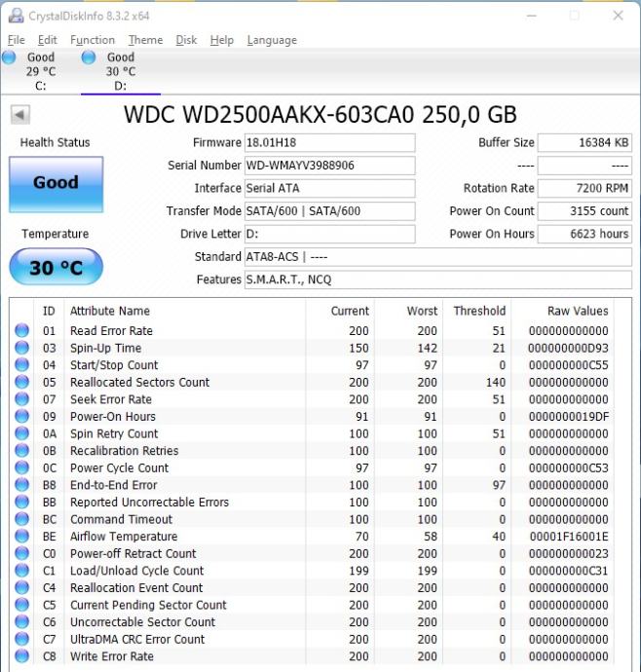Click the Power On Count value 3155 count

click(x=584, y=211)
